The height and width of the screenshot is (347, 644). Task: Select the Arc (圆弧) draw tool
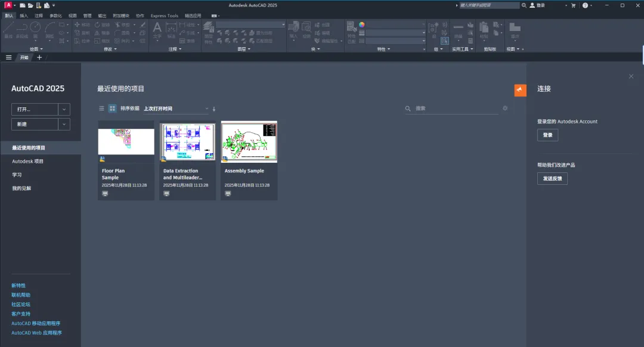[x=49, y=30]
